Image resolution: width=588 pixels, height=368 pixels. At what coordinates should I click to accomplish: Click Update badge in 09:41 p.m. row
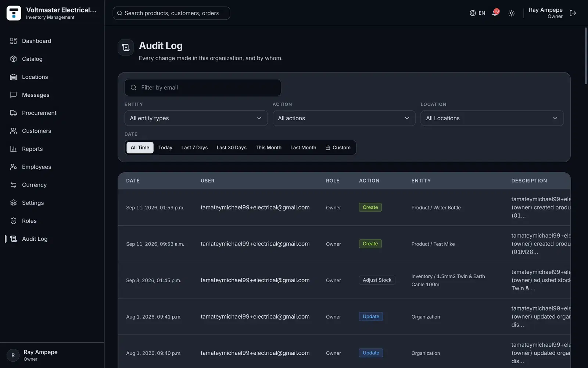click(x=371, y=316)
